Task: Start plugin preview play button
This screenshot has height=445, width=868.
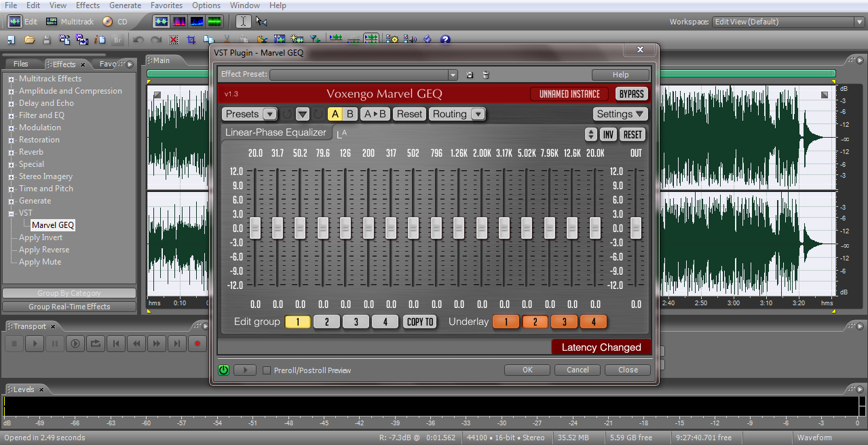Action: pyautogui.click(x=245, y=370)
